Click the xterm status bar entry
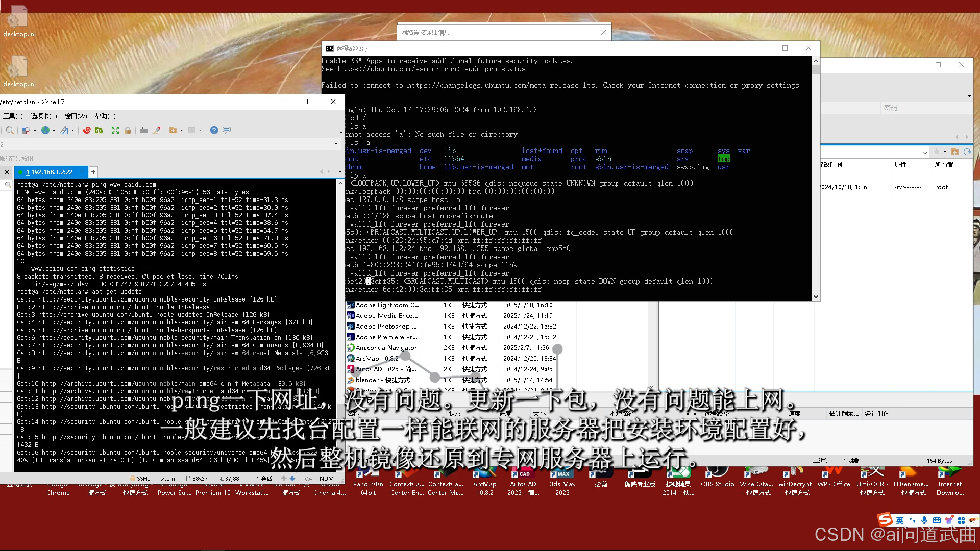 pyautogui.click(x=168, y=479)
